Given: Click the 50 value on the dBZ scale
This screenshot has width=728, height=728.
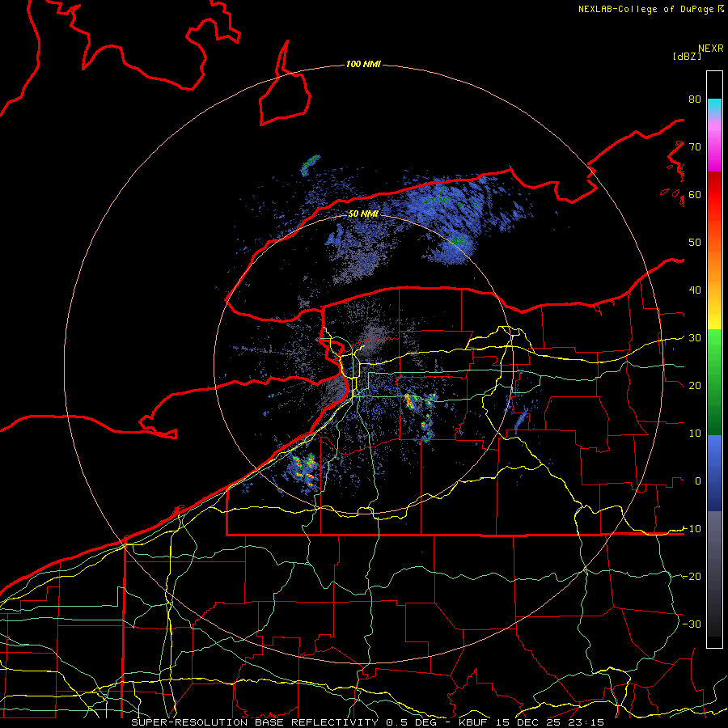Looking at the screenshot, I should point(695,243).
